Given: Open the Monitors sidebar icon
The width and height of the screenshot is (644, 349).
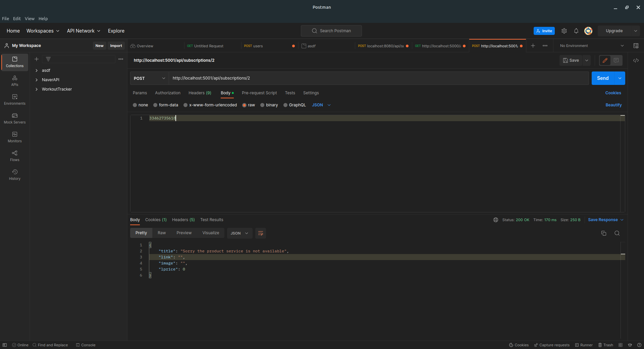Looking at the screenshot, I should (15, 137).
